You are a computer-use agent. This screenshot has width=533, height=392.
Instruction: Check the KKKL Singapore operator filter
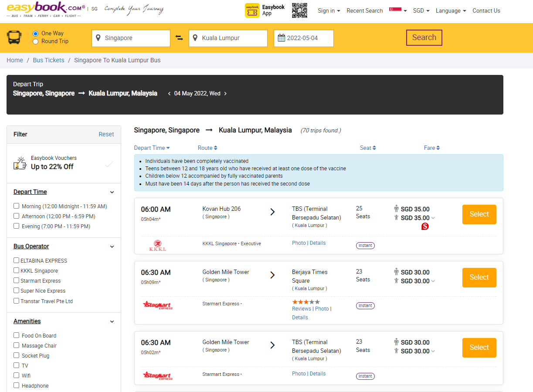(x=16, y=270)
